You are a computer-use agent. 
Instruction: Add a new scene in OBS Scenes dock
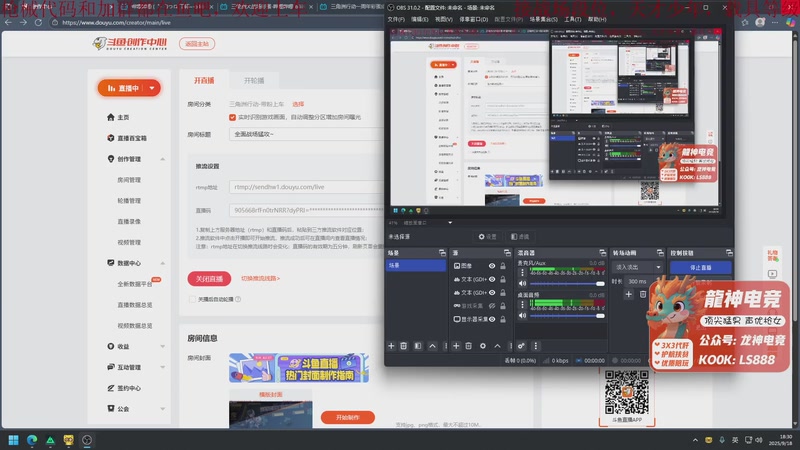click(391, 346)
